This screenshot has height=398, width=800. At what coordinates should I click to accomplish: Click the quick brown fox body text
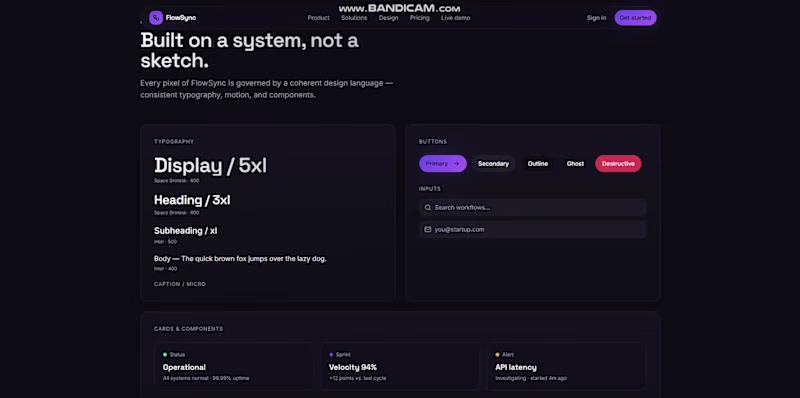240,259
